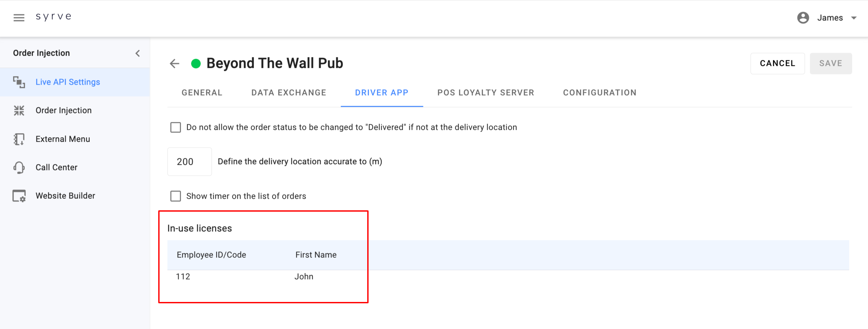The width and height of the screenshot is (868, 329).
Task: Enable the Delivered status location restriction checkbox
Action: tap(176, 128)
